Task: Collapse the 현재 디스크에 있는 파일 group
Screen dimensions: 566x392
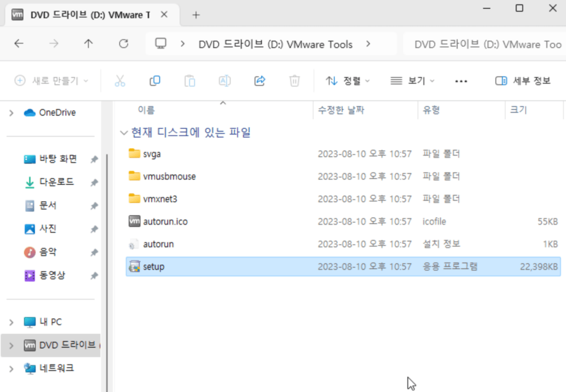Action: tap(124, 133)
